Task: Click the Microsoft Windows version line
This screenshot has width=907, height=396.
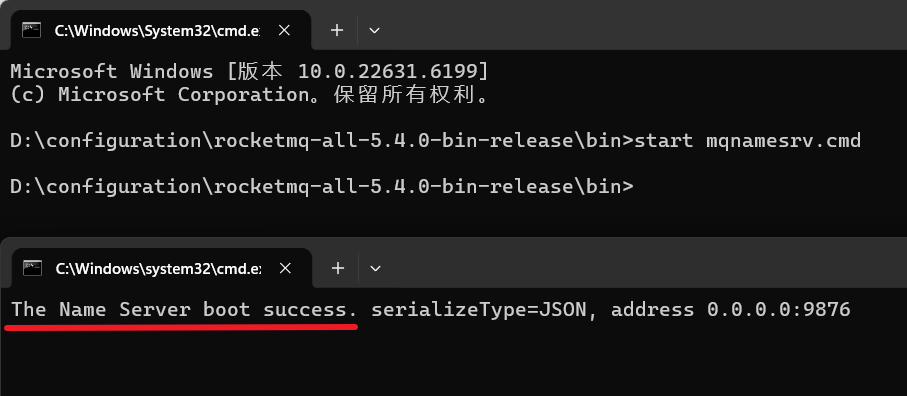Action: (x=249, y=71)
